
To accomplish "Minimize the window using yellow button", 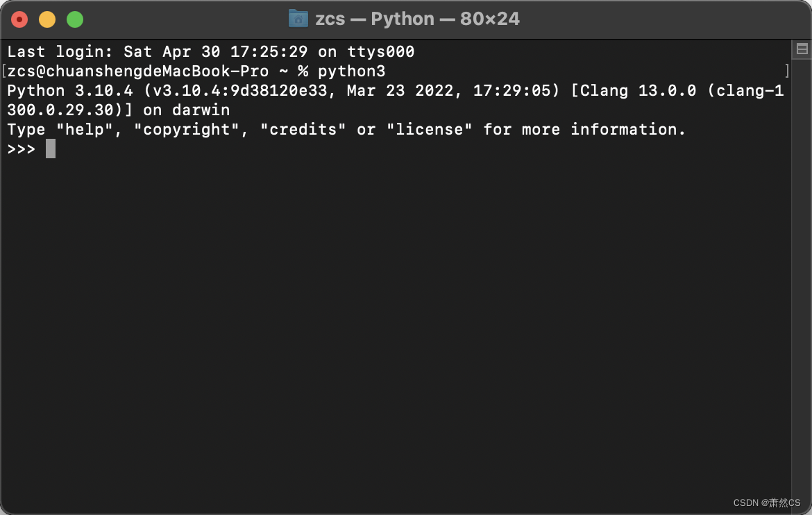I will (x=47, y=19).
